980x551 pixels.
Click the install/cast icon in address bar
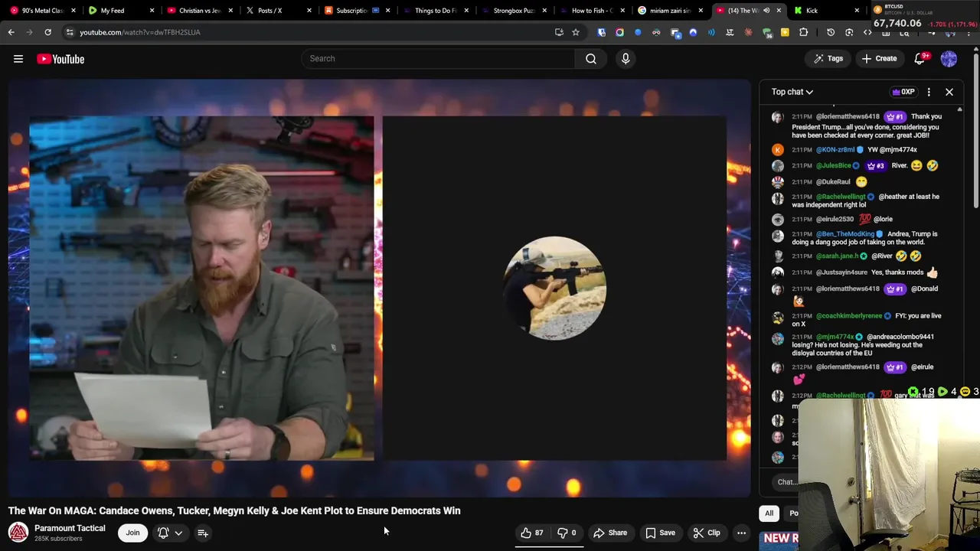coord(559,32)
